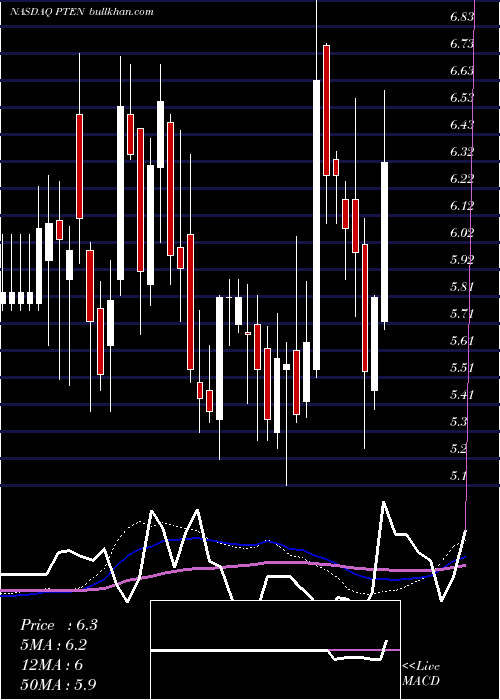Screen dimensions: 500x700
Task: Click the 6.43 price axis label
Action: [x=462, y=125]
